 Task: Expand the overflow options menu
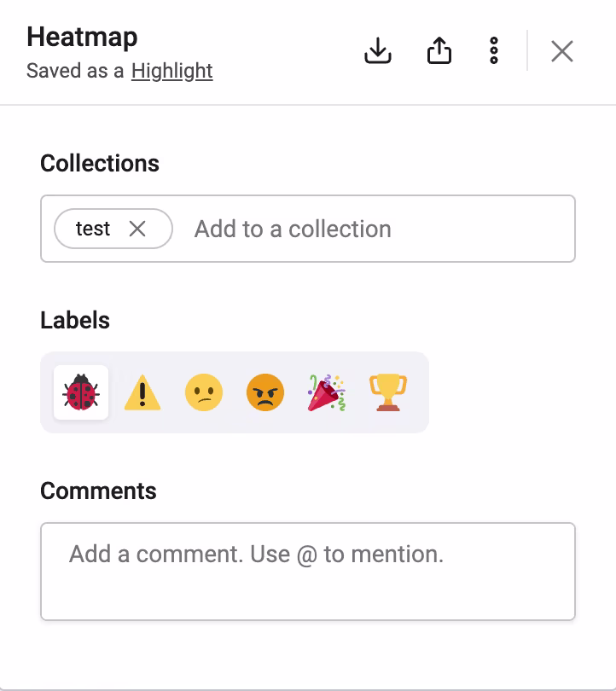[493, 51]
